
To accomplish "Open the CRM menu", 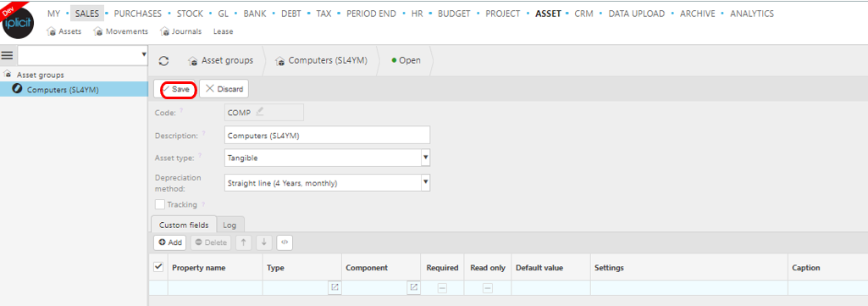I will [x=584, y=14].
